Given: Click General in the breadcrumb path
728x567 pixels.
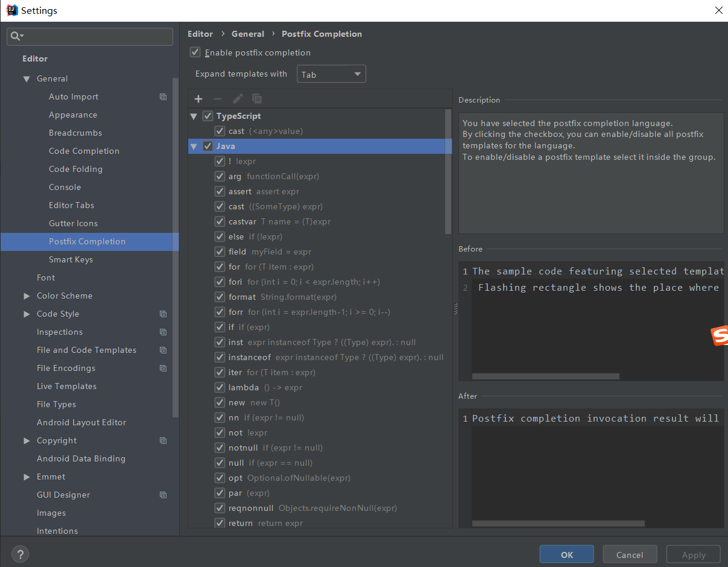Looking at the screenshot, I should [x=248, y=34].
